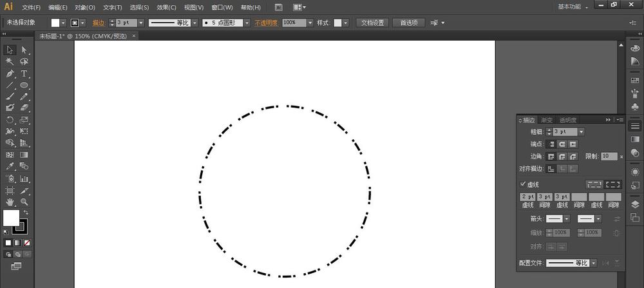Uncheck the 虚线 dashed line checkbox
644x288 pixels.
pos(523,184)
